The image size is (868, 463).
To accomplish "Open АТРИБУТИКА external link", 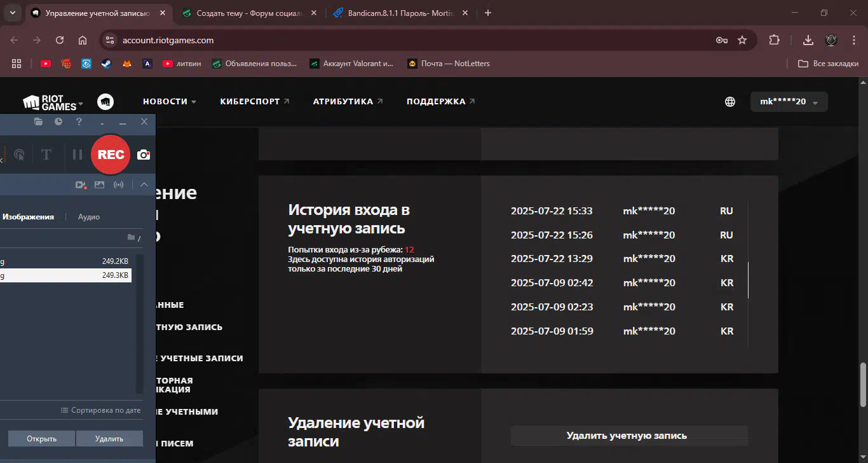I will coord(348,102).
